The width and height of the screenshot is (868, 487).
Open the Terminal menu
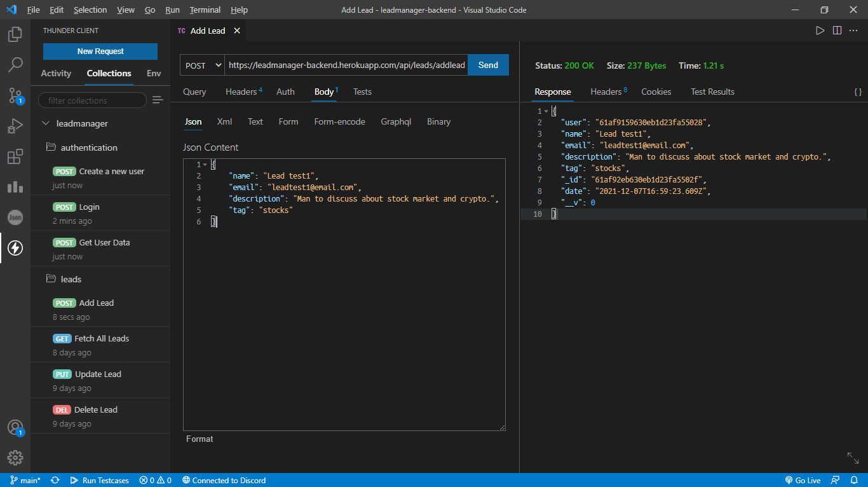[205, 10]
